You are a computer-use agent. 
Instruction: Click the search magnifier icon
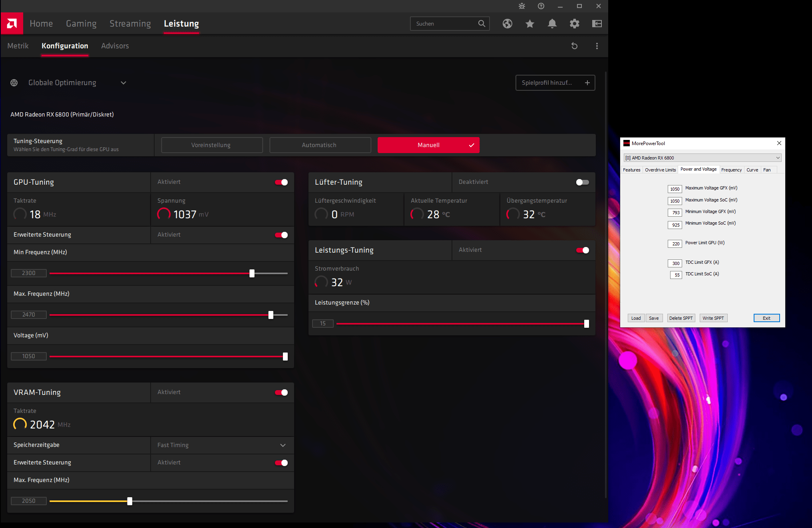pyautogui.click(x=482, y=24)
